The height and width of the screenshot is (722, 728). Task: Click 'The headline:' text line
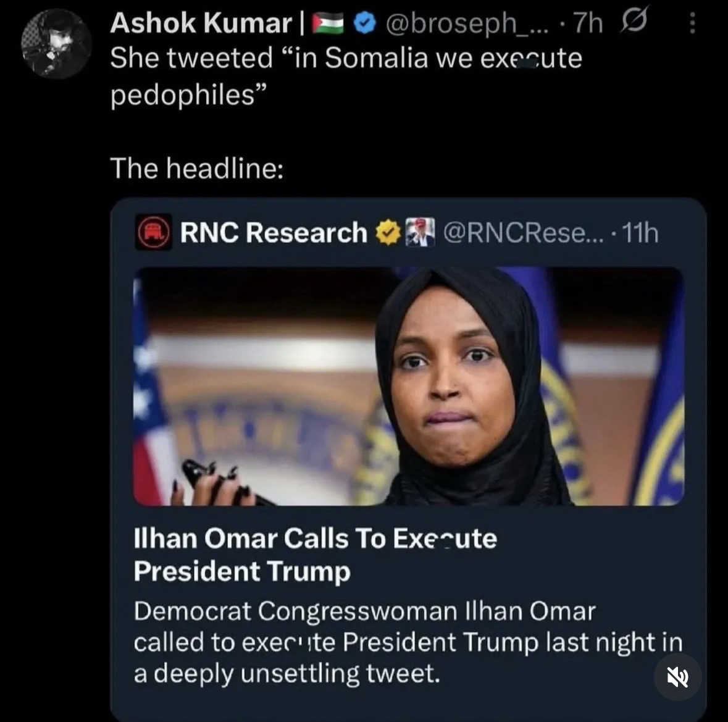197,168
